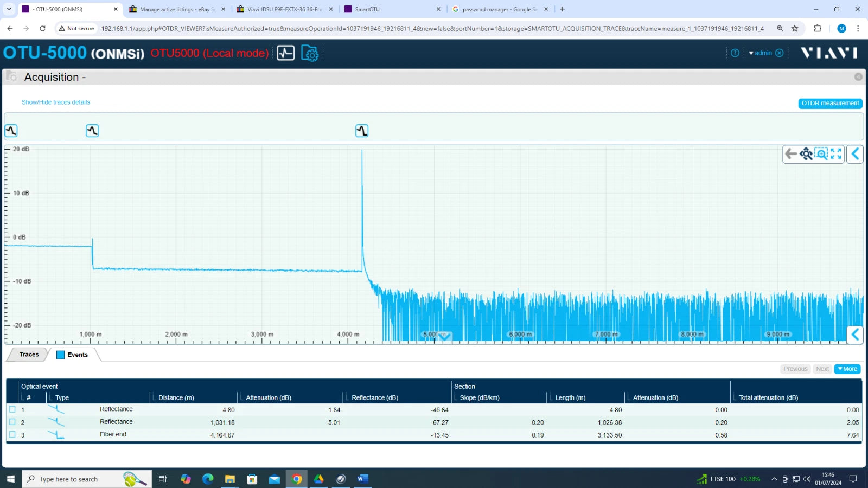Open Word from the taskbar
This screenshot has height=488, width=868.
click(x=363, y=479)
